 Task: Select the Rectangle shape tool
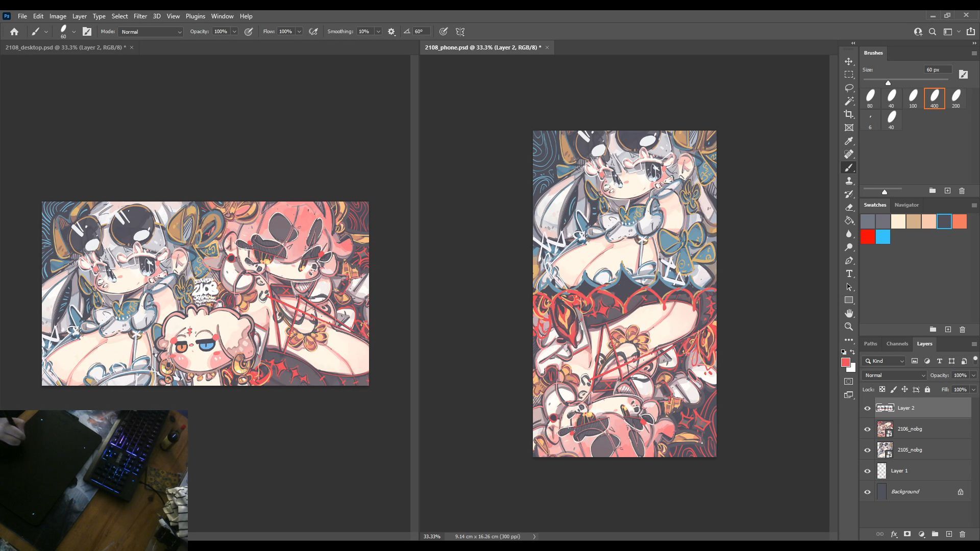tap(849, 300)
